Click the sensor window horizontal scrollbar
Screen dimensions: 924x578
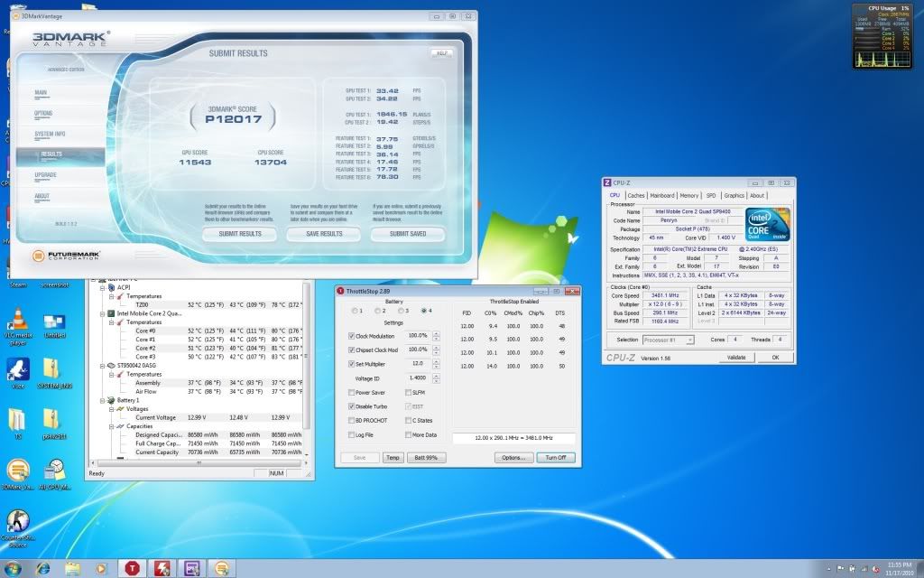199,463
